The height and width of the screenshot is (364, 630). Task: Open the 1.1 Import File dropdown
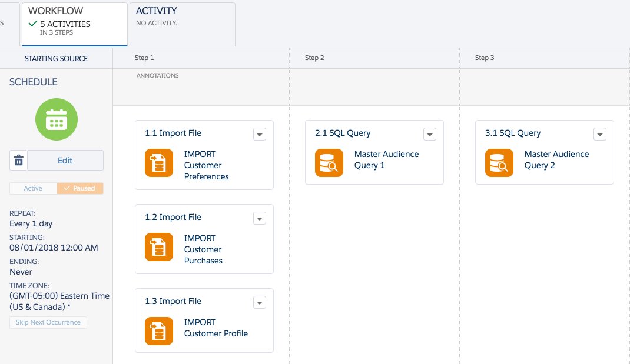pos(260,135)
